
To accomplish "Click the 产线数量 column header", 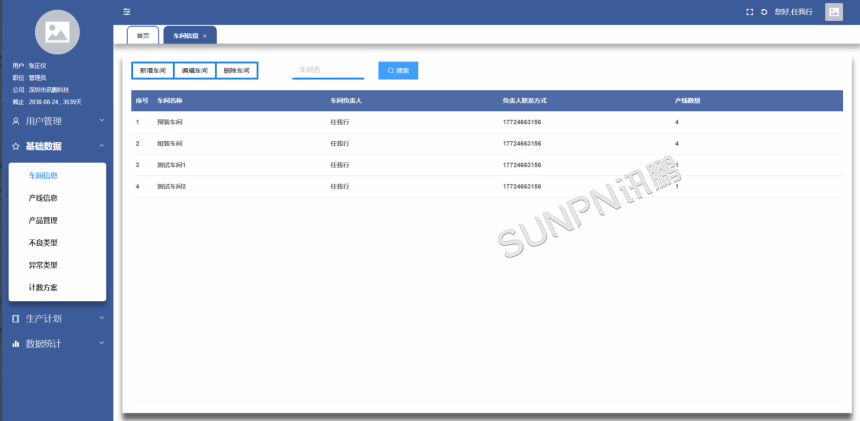I will point(688,101).
